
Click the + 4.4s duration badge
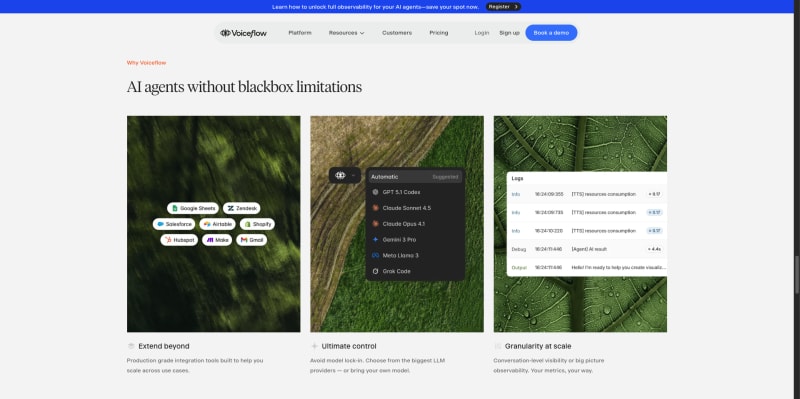(x=655, y=249)
